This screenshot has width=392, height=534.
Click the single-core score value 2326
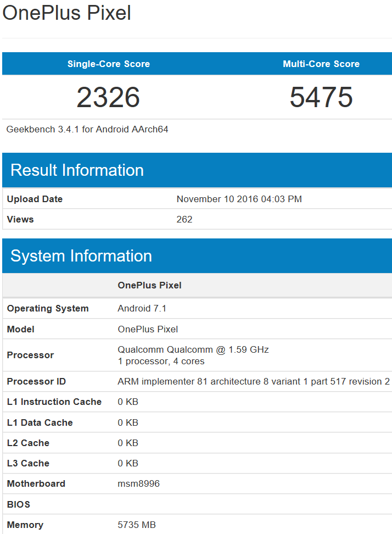point(108,97)
